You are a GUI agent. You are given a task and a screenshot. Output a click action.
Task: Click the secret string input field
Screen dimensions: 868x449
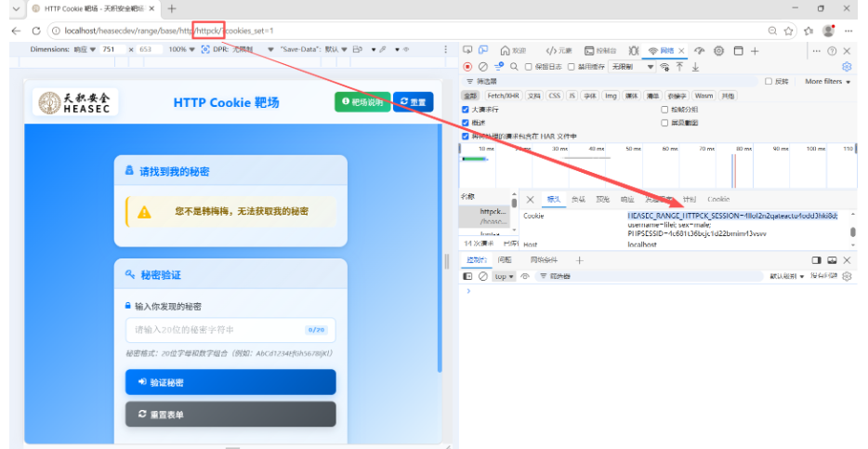coord(230,329)
